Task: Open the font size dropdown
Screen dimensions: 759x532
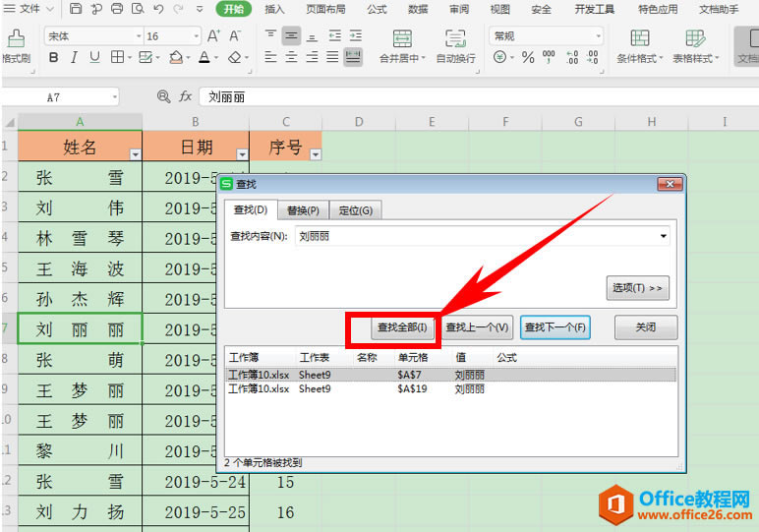Action: click(x=196, y=36)
